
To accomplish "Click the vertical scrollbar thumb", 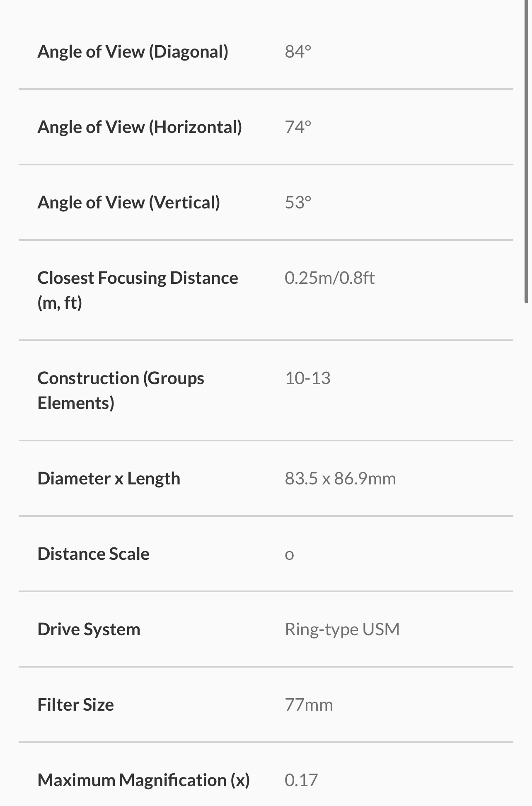I will click(x=527, y=151).
